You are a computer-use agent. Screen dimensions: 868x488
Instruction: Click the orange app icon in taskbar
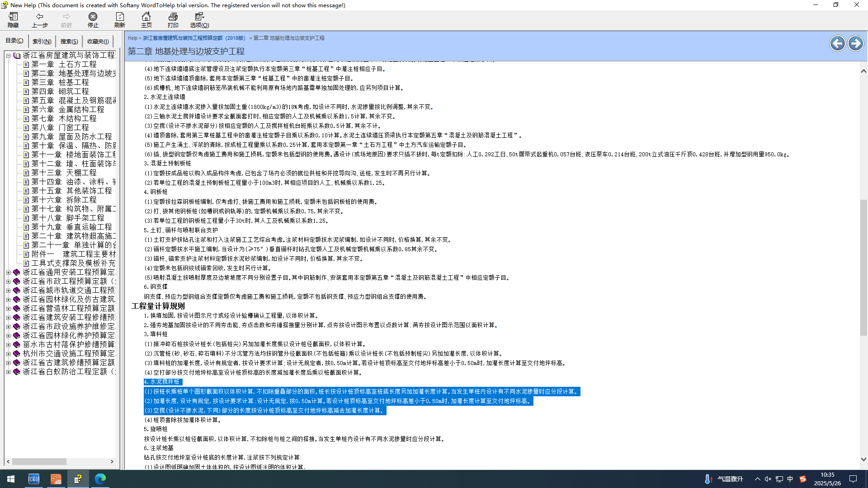coord(56,479)
